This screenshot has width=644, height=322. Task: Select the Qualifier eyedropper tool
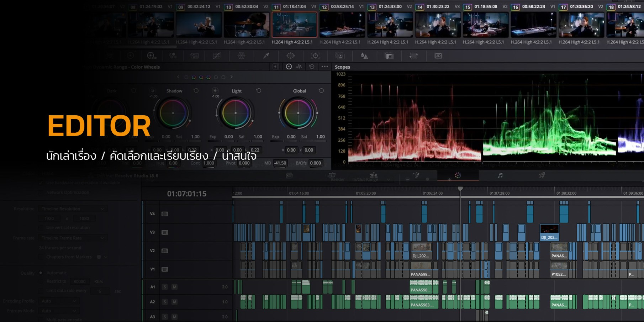(266, 56)
